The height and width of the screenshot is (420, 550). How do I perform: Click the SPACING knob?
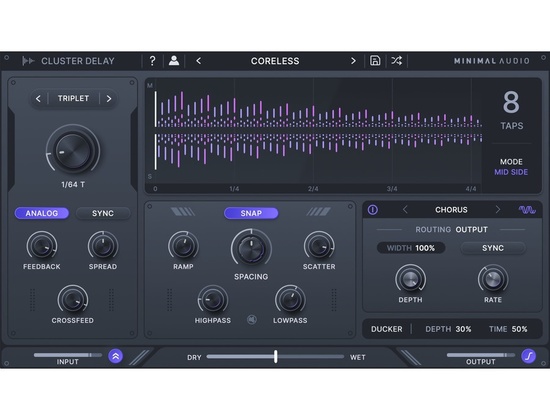[251, 248]
